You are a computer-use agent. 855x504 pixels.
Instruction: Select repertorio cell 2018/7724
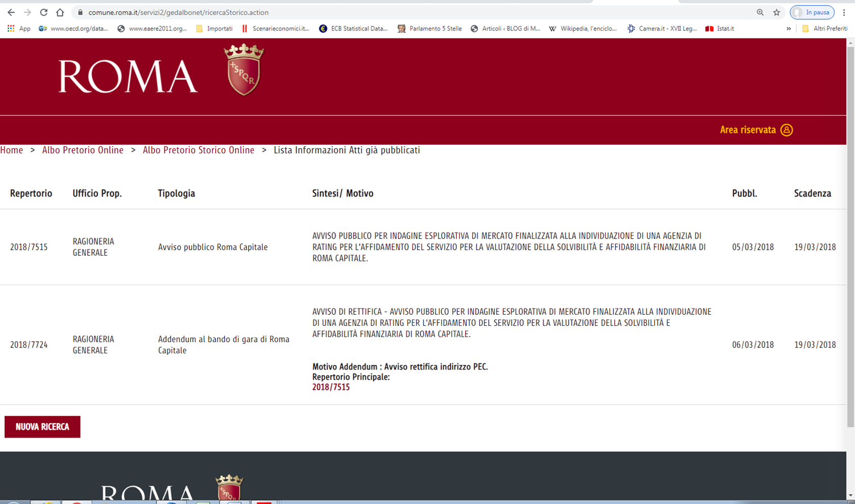point(29,345)
